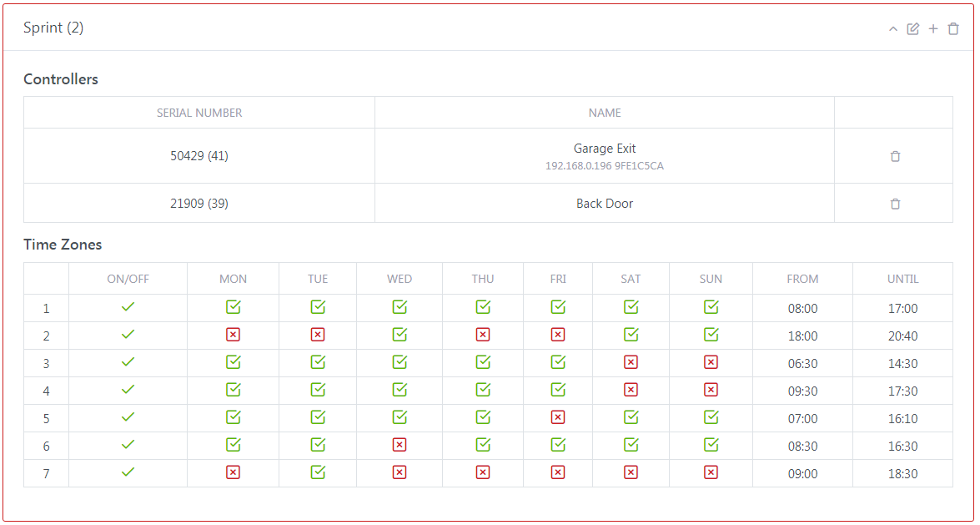Select serial number 21909 (39) cell
980x525 pixels.
[x=199, y=204]
